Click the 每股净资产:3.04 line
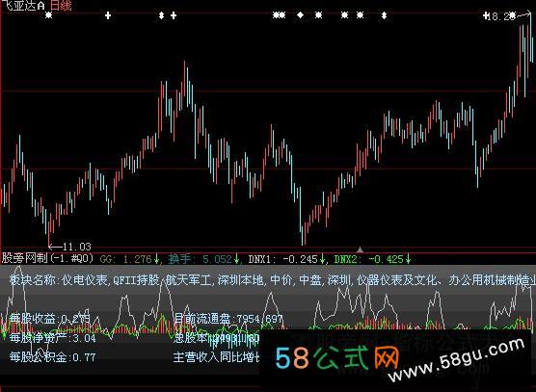 [x=53, y=338]
